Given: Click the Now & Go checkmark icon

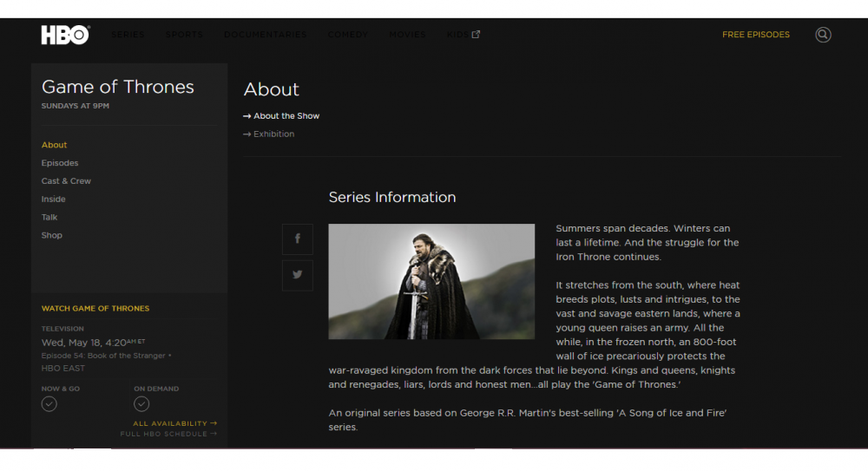Looking at the screenshot, I should (x=49, y=404).
